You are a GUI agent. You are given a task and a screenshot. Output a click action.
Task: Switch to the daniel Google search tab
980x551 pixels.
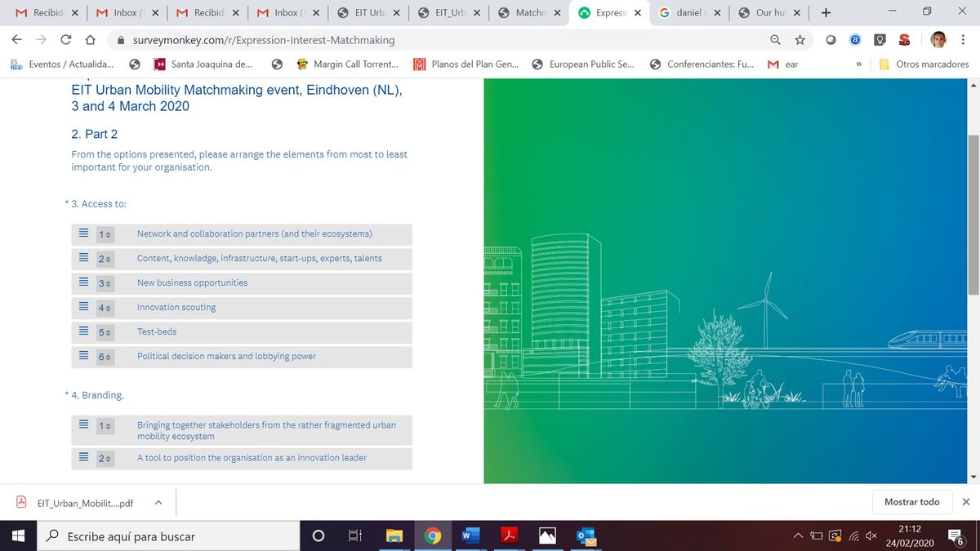pyautogui.click(x=689, y=13)
